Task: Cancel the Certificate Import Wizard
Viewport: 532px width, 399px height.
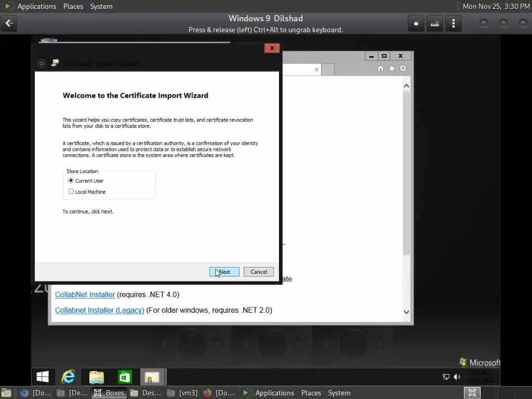Action: [x=259, y=272]
